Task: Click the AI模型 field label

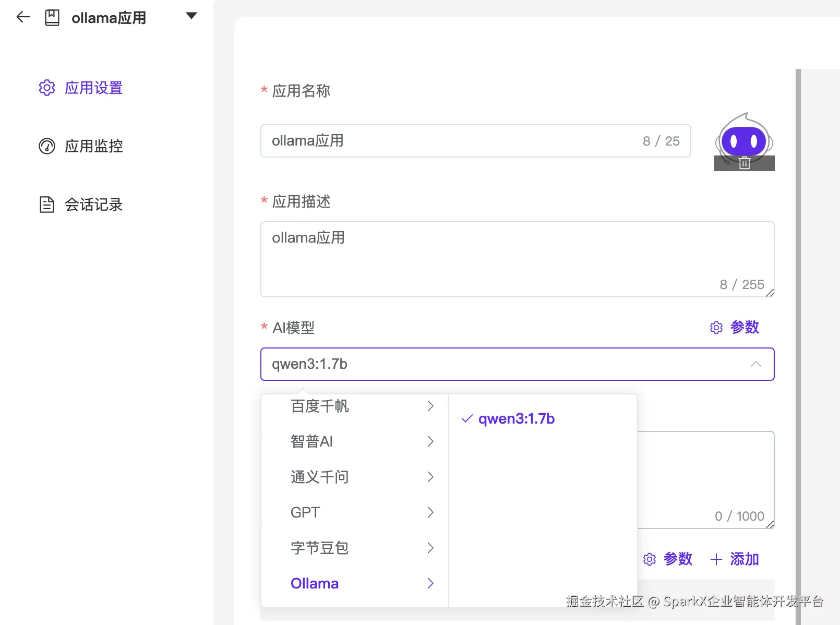Action: (x=294, y=328)
